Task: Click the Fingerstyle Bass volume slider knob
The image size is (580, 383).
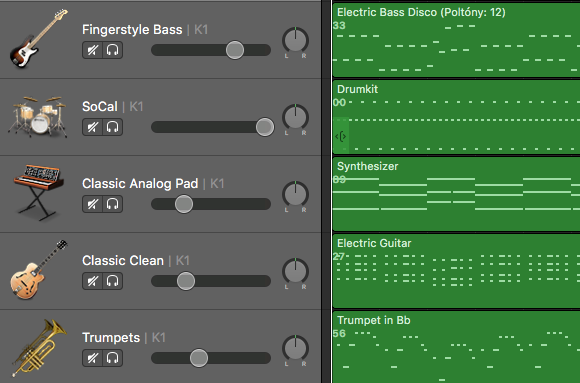Action: [x=235, y=50]
